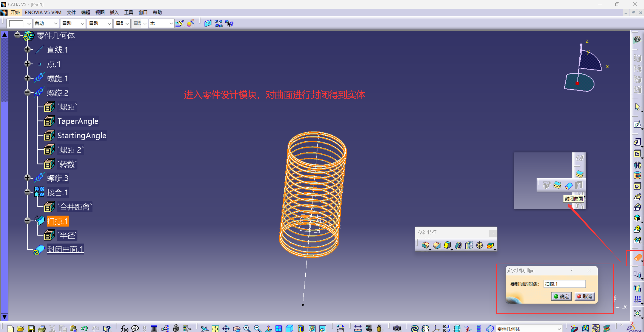Click the Undo arrow icon
The height and width of the screenshot is (332, 644).
coord(84,328)
